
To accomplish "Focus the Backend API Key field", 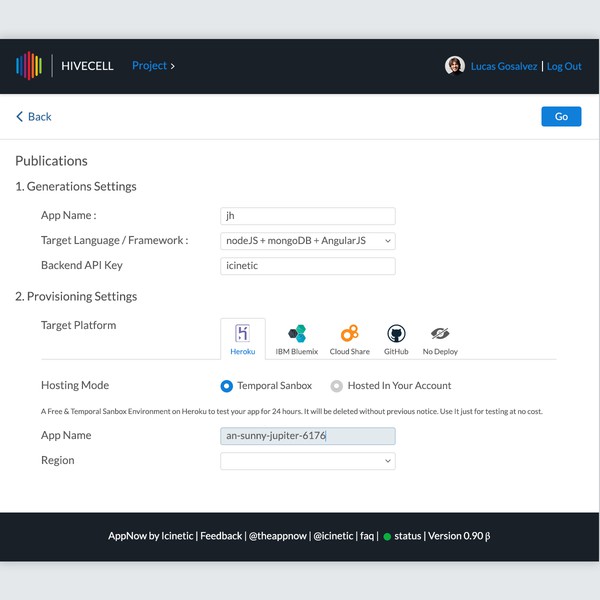I will coord(308,266).
